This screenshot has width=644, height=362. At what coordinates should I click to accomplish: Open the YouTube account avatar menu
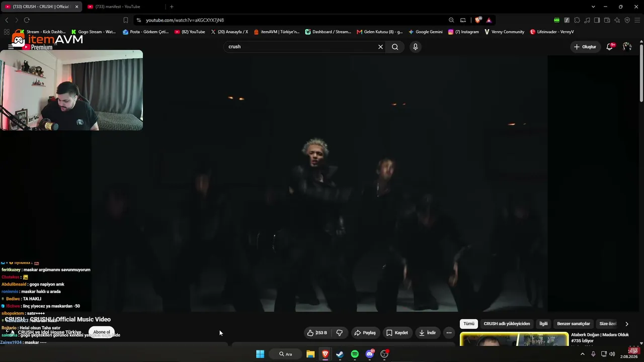tap(627, 47)
